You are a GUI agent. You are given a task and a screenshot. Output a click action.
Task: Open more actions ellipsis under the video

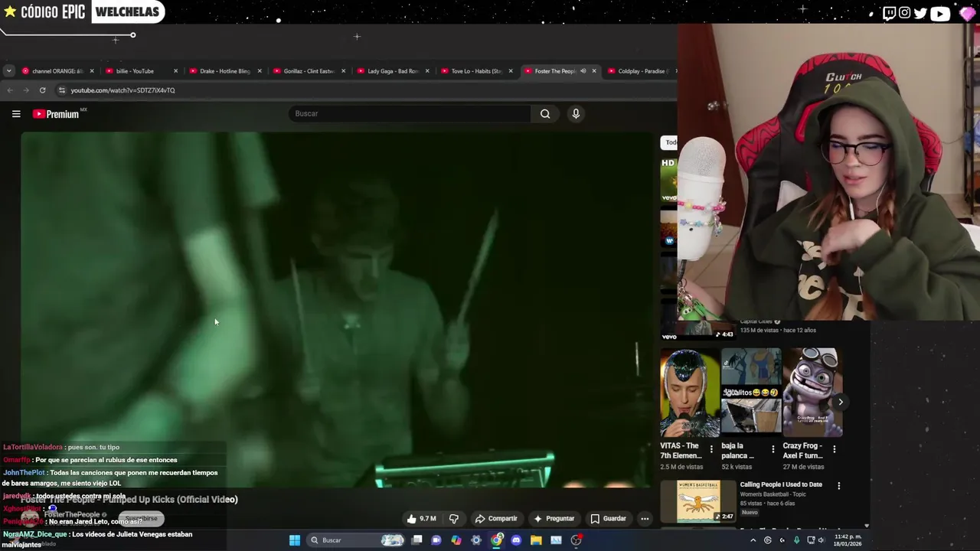pyautogui.click(x=645, y=519)
